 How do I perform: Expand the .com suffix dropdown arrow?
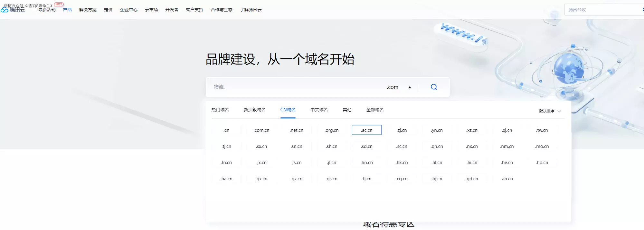point(410,87)
